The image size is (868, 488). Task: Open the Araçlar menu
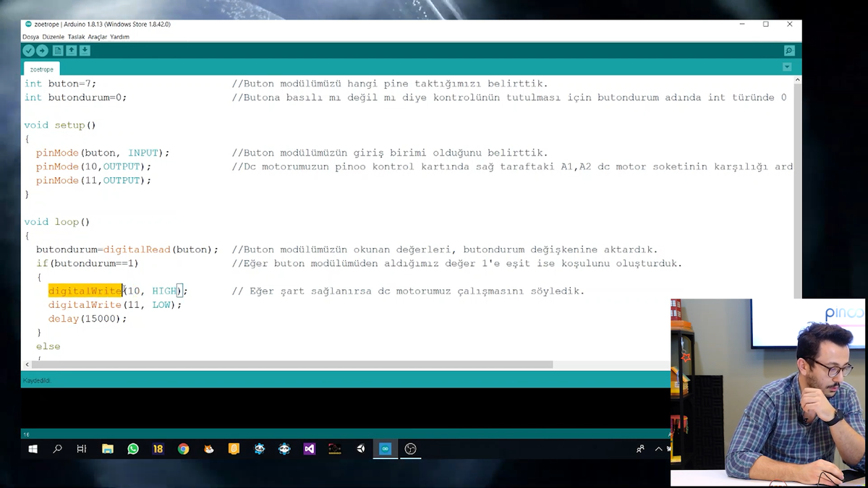(96, 36)
